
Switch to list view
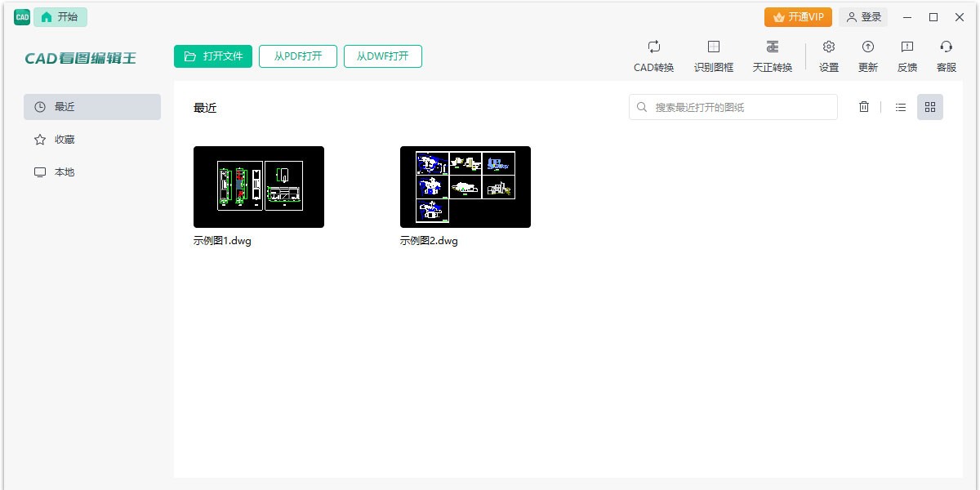(x=901, y=107)
